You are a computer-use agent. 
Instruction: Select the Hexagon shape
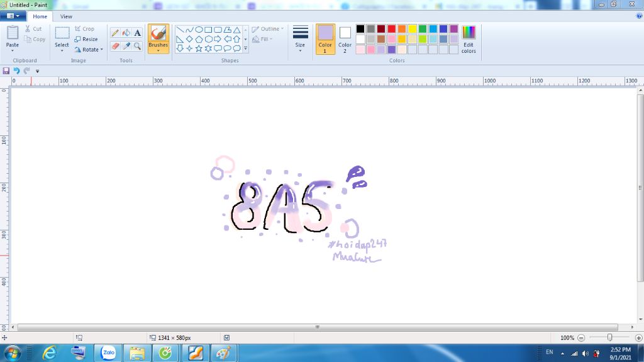click(x=208, y=39)
